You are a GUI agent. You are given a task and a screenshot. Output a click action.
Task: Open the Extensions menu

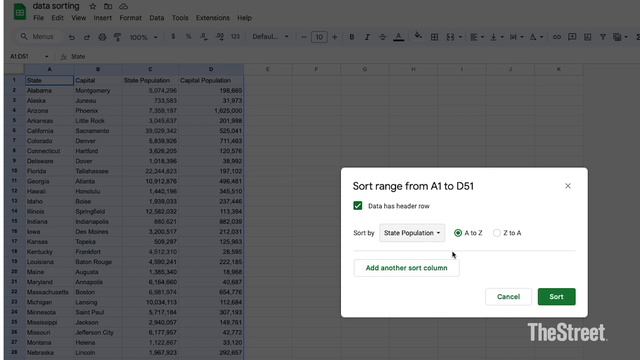(x=213, y=18)
